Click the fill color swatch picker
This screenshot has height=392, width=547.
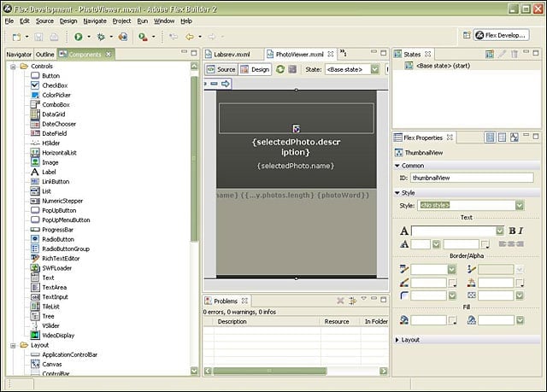pos(452,320)
